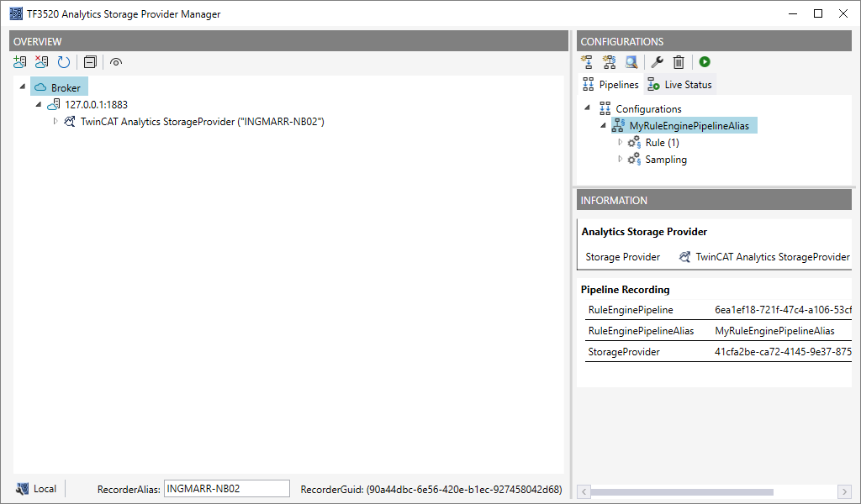Click the pipeline icon beside MyRuleEnginePipelineAlias

click(x=618, y=126)
